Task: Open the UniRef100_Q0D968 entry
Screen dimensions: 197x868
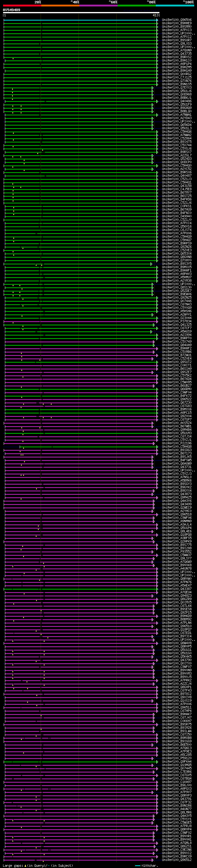Action: tap(177, 94)
